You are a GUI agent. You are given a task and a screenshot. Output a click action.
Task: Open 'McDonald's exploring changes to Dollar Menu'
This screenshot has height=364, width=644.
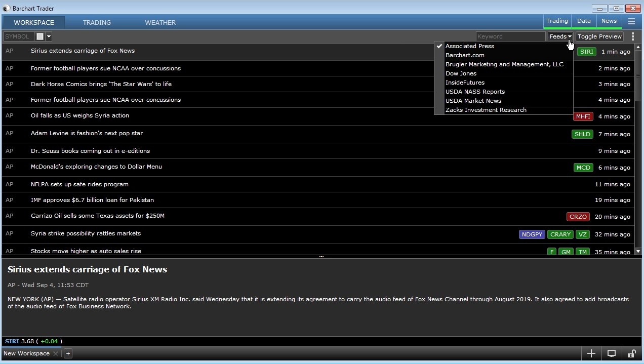pyautogui.click(x=96, y=167)
